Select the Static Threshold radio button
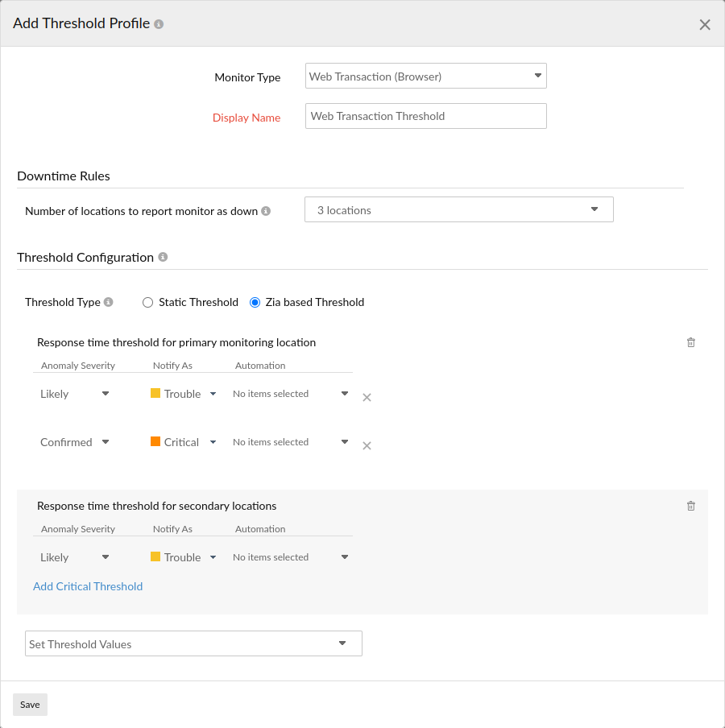 click(x=147, y=302)
